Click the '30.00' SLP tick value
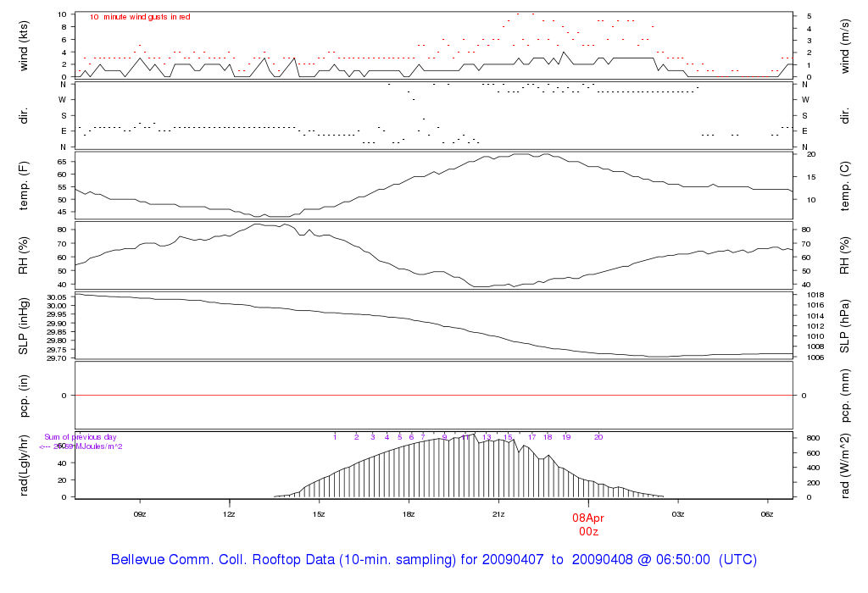Viewport: 868px width, 593px height. click(x=57, y=306)
